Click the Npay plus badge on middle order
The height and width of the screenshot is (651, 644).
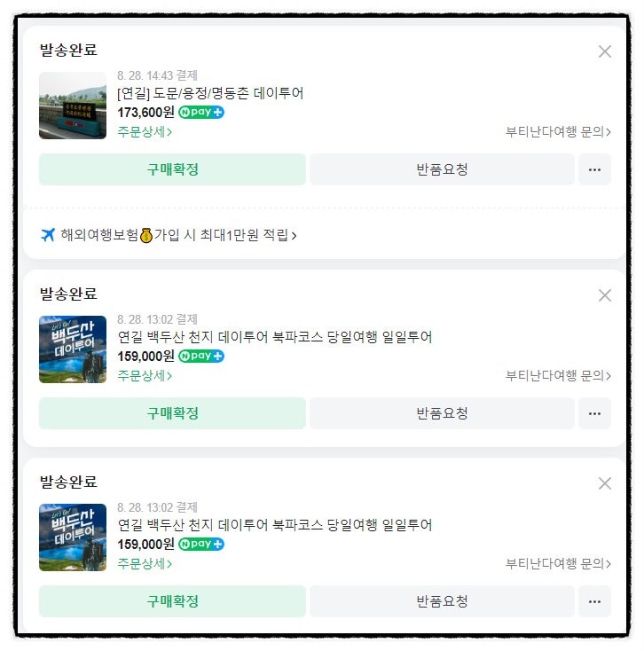pos(201,356)
